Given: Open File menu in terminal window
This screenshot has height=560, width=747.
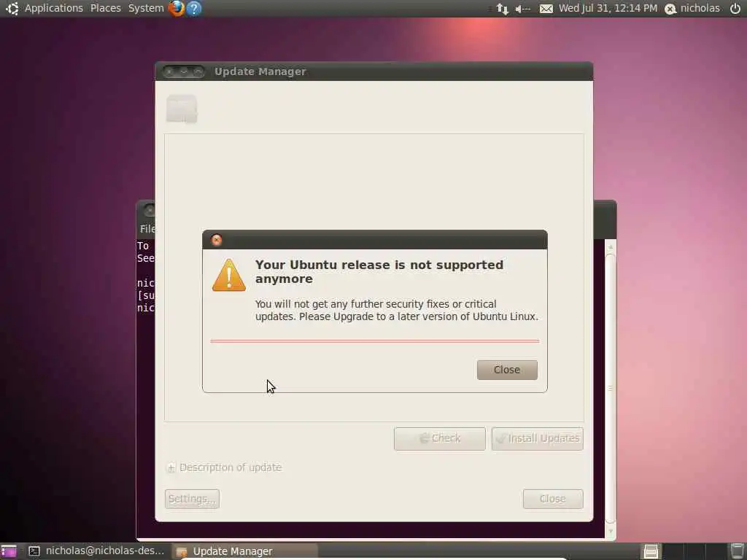Looking at the screenshot, I should pos(147,229).
